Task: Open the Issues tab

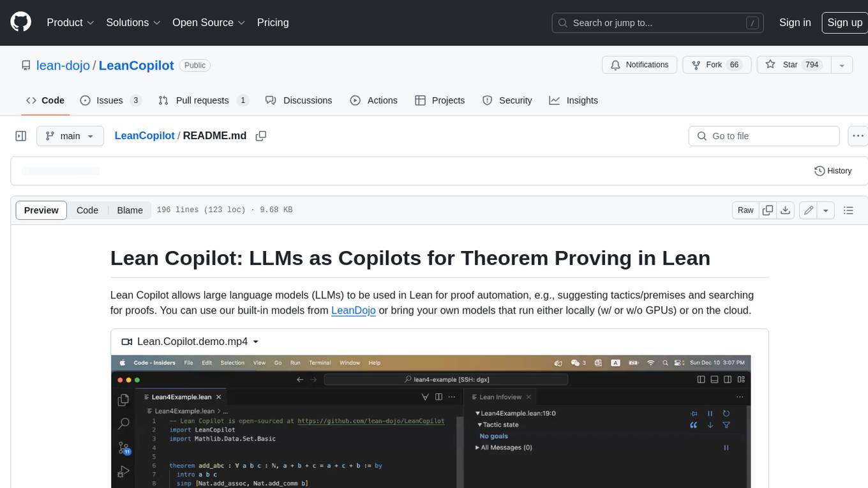Action: (110, 100)
